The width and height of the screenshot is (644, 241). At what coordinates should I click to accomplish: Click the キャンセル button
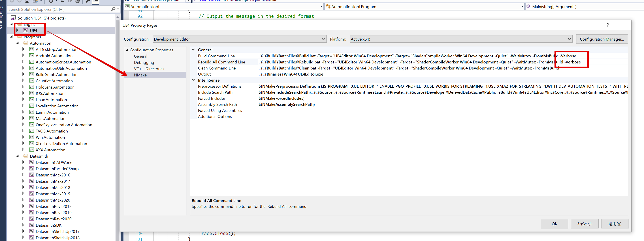[584, 224]
